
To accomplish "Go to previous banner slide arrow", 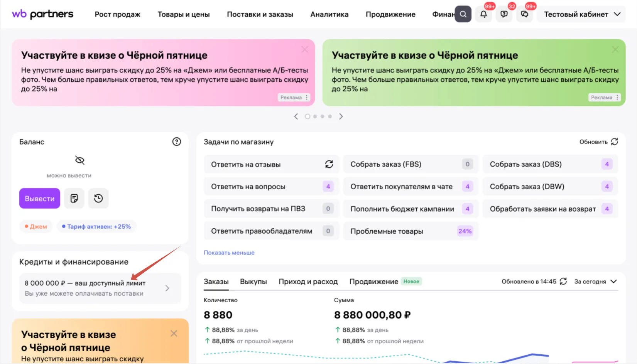I will point(296,116).
